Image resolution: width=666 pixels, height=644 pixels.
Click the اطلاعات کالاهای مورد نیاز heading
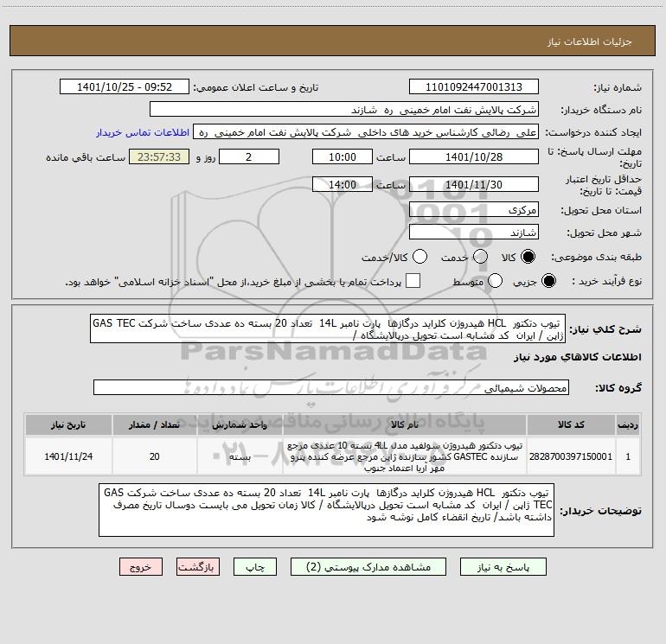click(578, 358)
